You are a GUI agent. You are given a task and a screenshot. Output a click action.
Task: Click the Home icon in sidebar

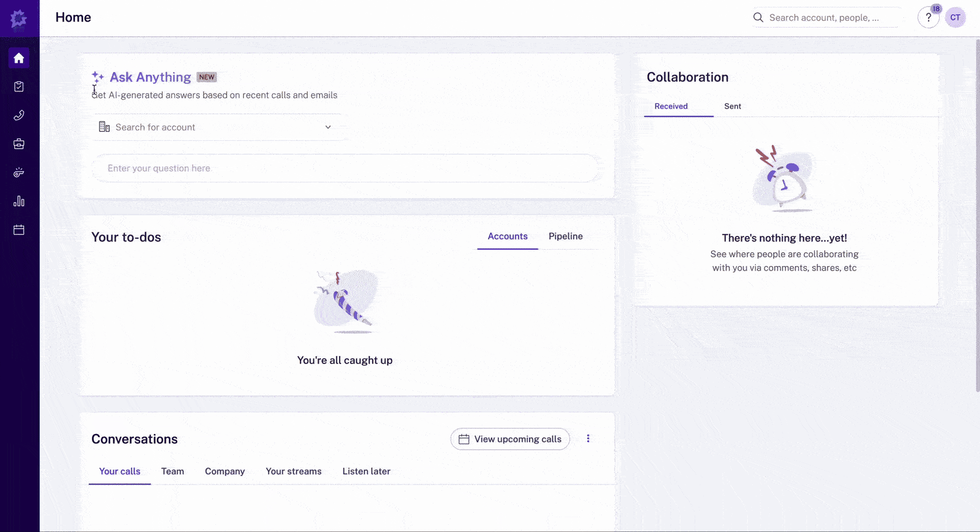click(19, 58)
